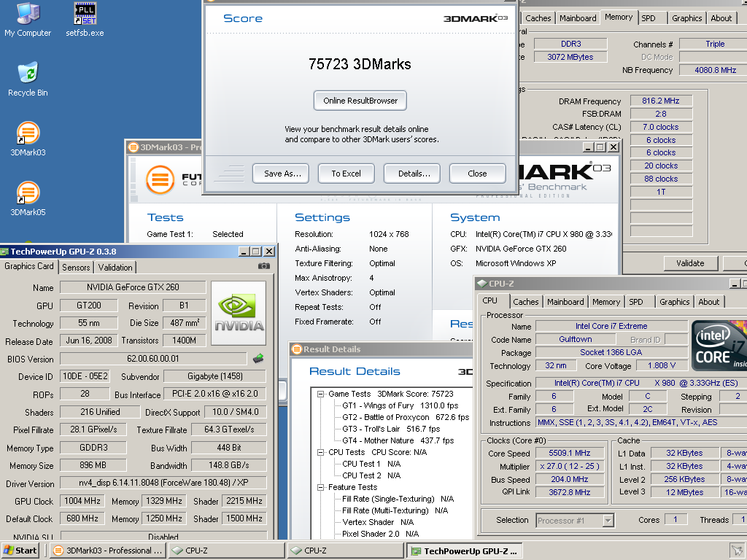Image resolution: width=747 pixels, height=560 pixels.
Task: Select the Graphics Card tab in GPU-Z
Action: click(x=29, y=266)
